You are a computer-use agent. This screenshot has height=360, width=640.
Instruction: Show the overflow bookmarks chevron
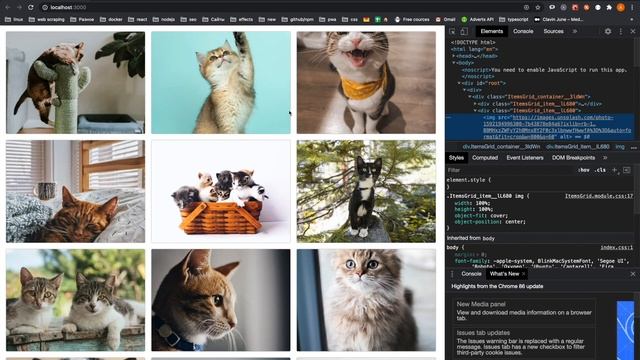[x=632, y=19]
